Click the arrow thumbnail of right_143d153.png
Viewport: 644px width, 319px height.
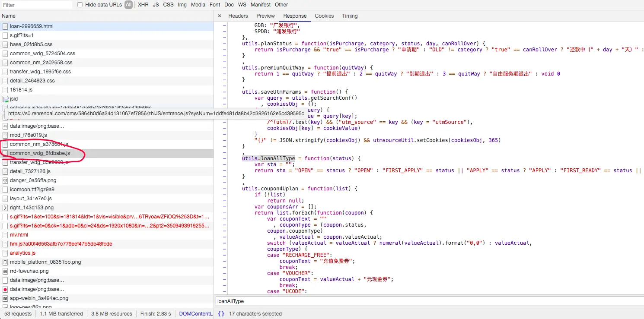5,208
